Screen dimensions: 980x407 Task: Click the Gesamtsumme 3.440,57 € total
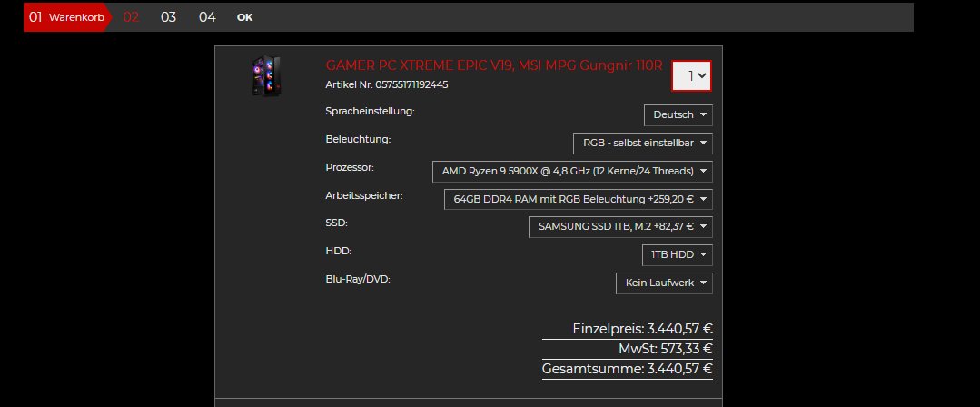(628, 369)
